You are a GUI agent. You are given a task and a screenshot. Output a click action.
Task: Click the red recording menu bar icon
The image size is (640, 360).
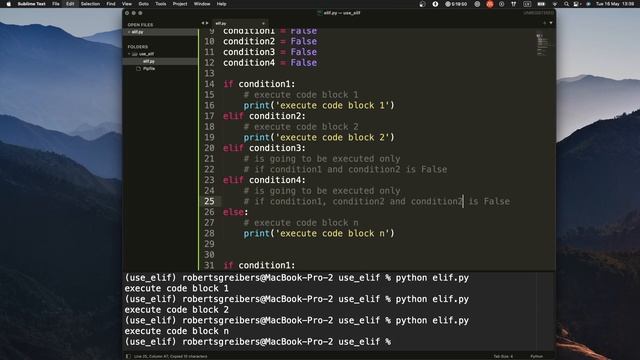[490, 4]
